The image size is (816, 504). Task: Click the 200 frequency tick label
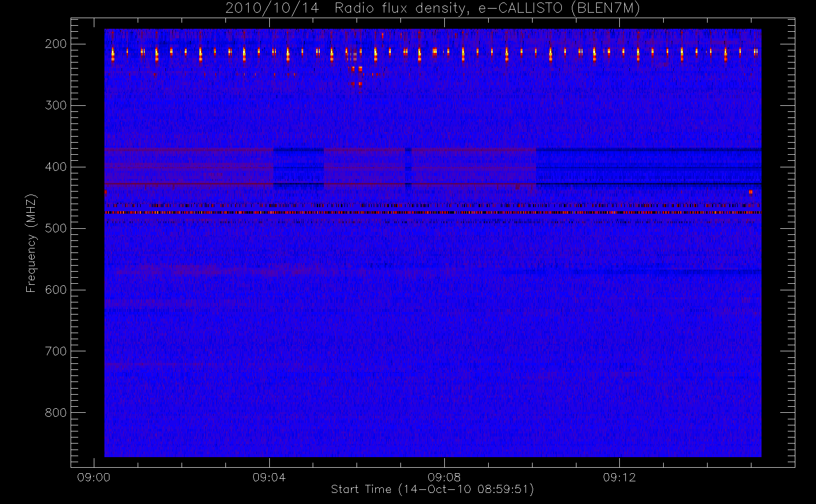[x=56, y=44]
